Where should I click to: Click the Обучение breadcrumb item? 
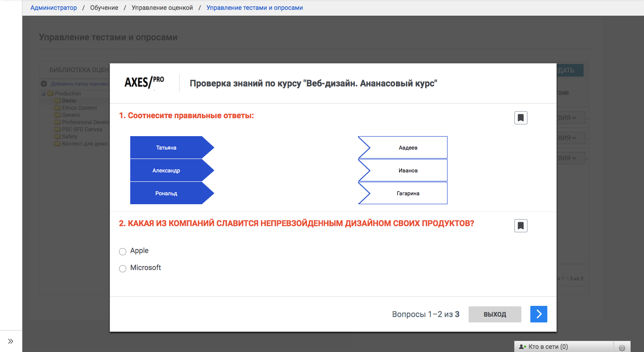click(104, 8)
